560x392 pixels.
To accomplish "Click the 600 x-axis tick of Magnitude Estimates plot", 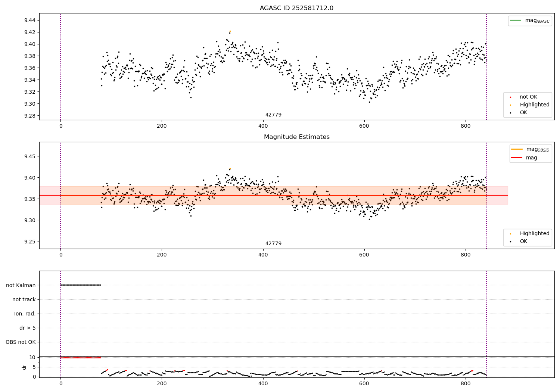I will point(364,255).
